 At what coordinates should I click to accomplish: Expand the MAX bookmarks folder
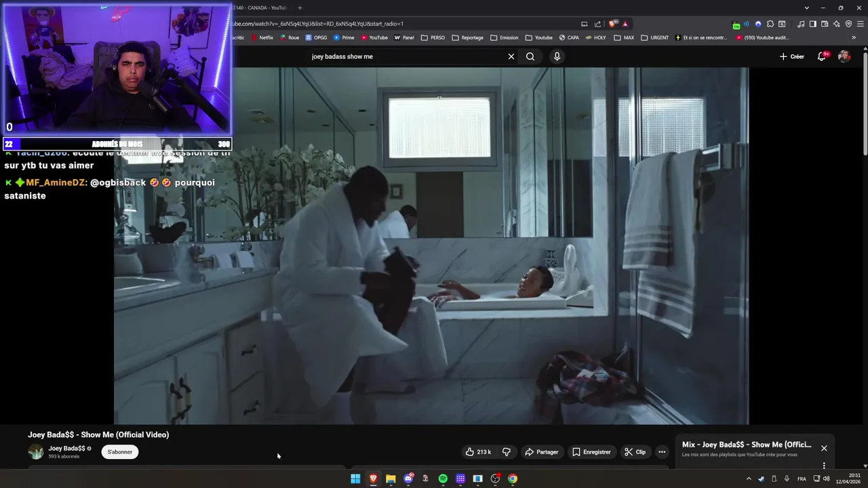(625, 37)
